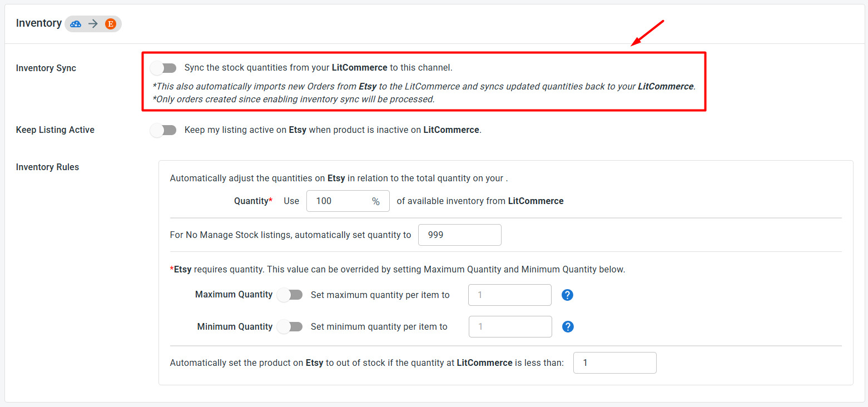Click the red arrow annotation above sync box

tap(647, 33)
